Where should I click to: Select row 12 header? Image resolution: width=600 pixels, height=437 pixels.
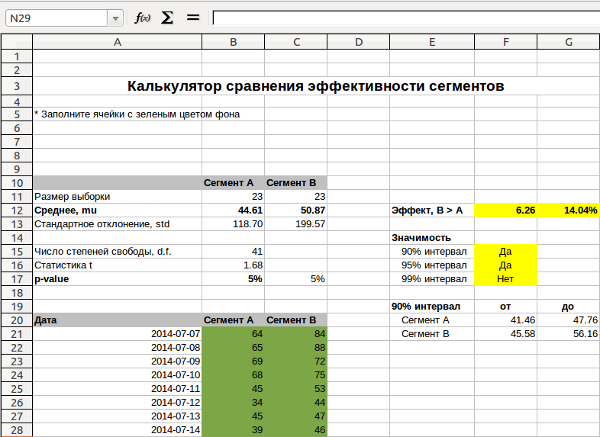click(x=17, y=210)
